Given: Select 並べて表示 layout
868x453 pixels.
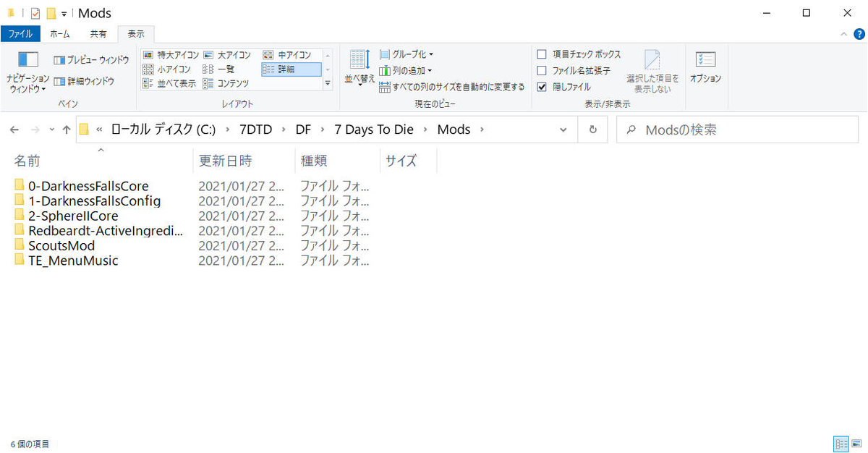Looking at the screenshot, I should pyautogui.click(x=169, y=83).
